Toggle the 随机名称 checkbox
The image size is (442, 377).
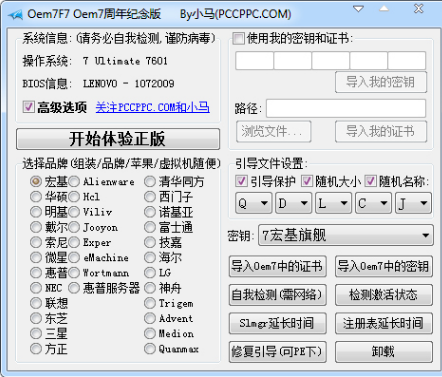(x=370, y=181)
